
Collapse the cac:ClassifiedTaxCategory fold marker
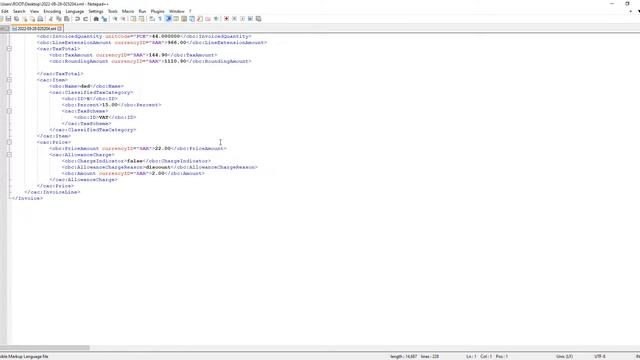[9, 92]
